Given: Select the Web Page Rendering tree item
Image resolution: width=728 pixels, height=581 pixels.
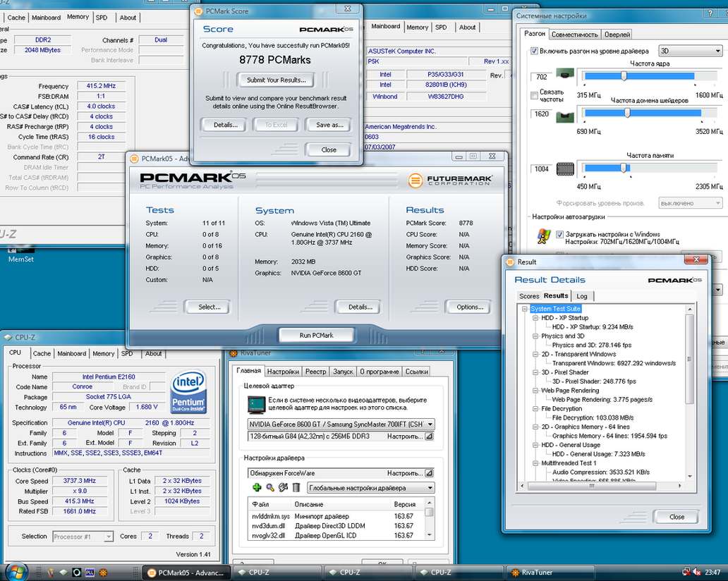Looking at the screenshot, I should 570,391.
